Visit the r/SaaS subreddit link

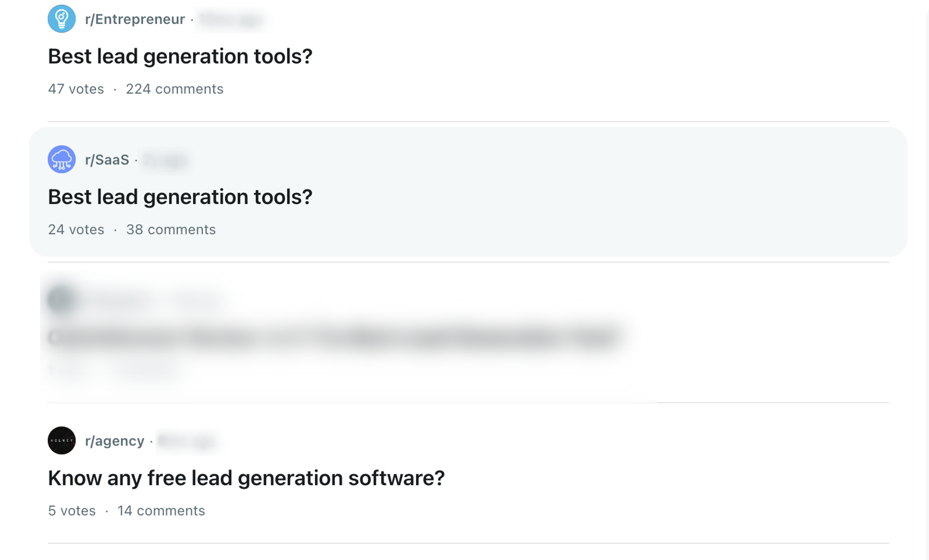[107, 159]
